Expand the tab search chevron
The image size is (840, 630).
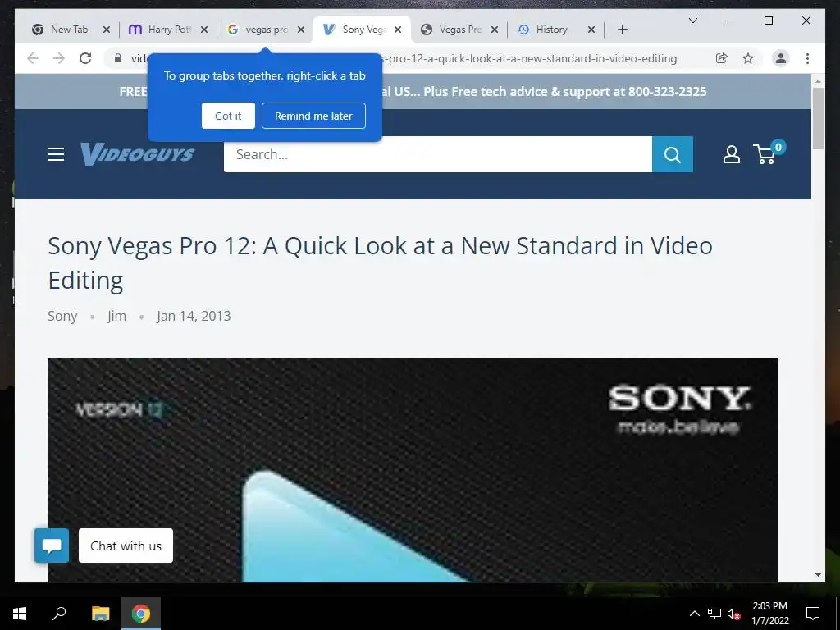pyautogui.click(x=692, y=21)
